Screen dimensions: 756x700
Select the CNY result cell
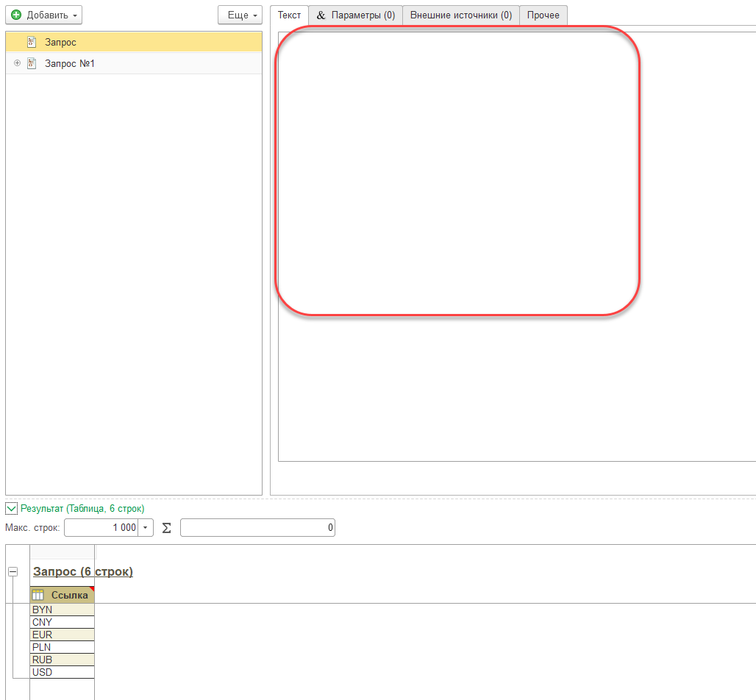pos(63,622)
